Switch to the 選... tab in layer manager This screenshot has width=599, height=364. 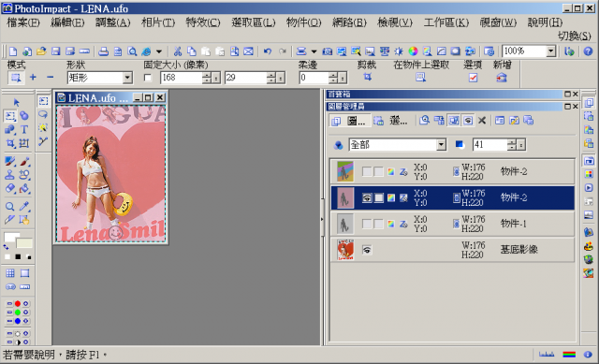(x=391, y=121)
